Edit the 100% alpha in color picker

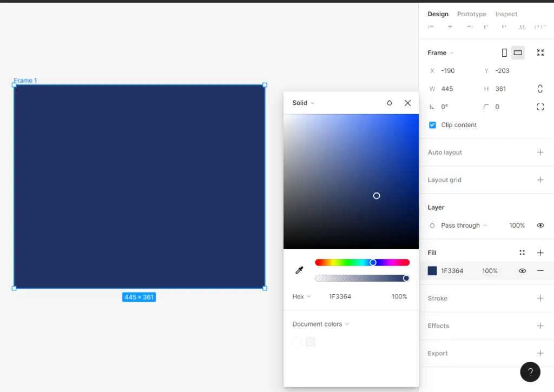tap(399, 297)
